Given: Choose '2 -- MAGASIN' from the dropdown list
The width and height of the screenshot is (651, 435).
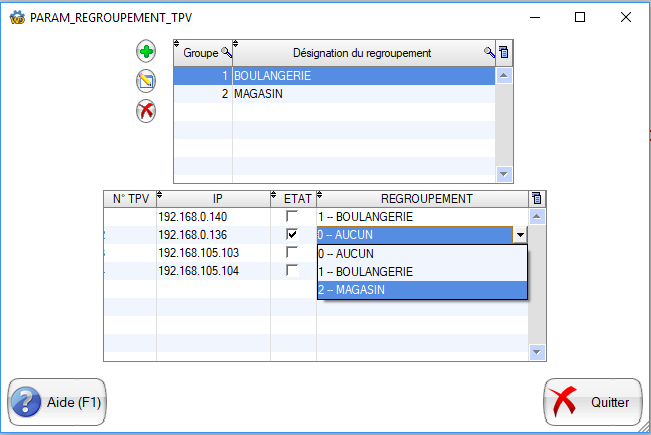Looking at the screenshot, I should point(421,290).
